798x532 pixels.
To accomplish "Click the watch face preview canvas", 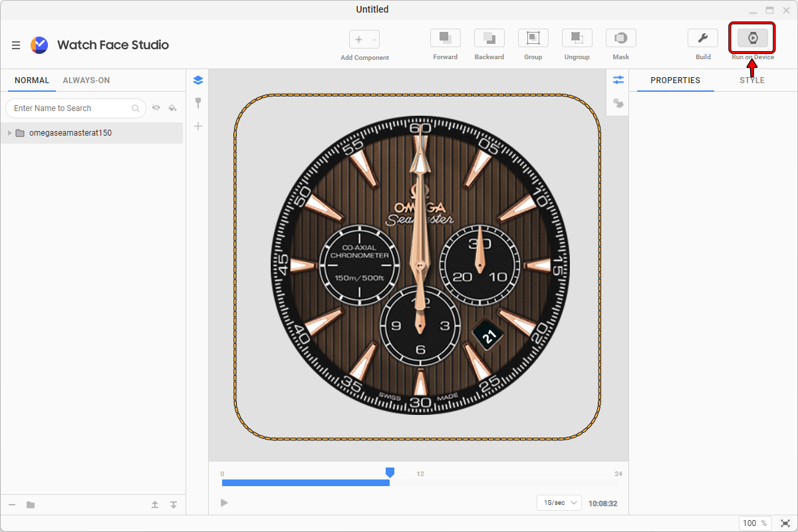I will point(418,267).
